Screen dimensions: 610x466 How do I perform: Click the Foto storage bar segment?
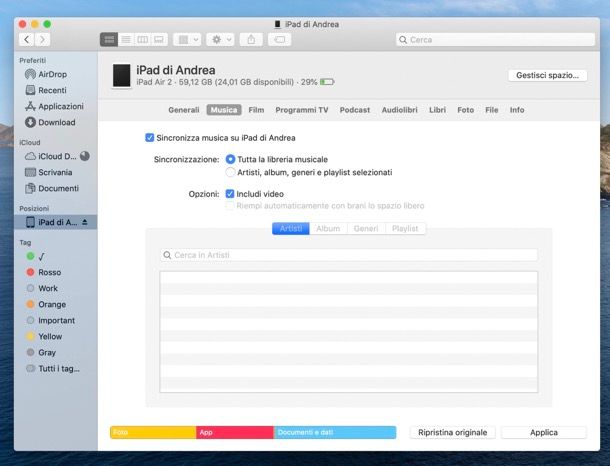click(153, 433)
